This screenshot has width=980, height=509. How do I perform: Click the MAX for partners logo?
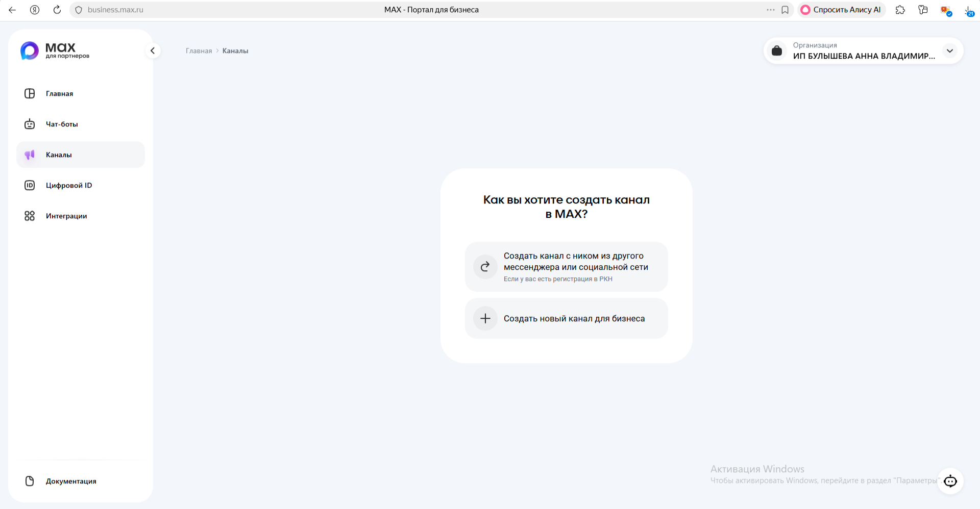coord(55,50)
